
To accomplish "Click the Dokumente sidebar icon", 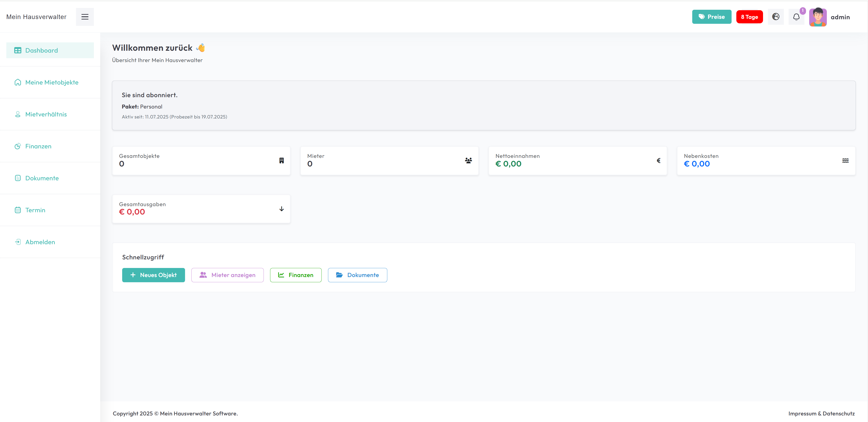I will [17, 178].
